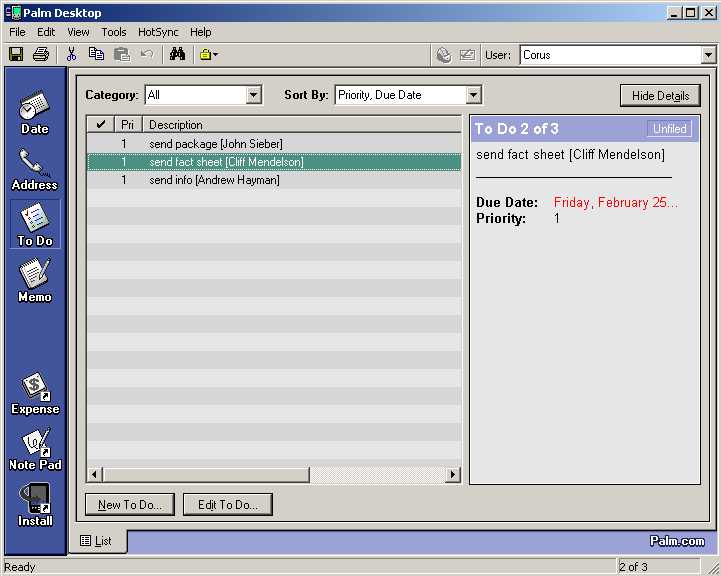The height and width of the screenshot is (576, 721).
Task: Expand the Category dropdown
Action: (x=253, y=95)
